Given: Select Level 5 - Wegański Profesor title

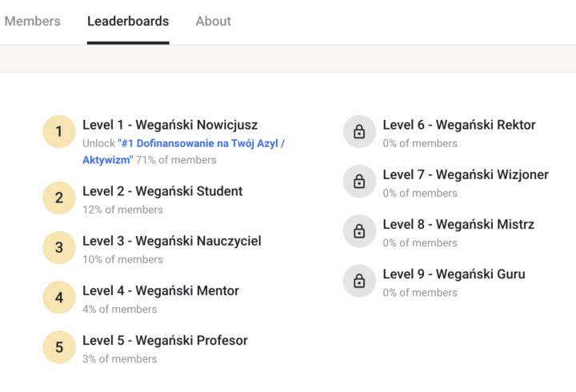Looking at the screenshot, I should (165, 340).
